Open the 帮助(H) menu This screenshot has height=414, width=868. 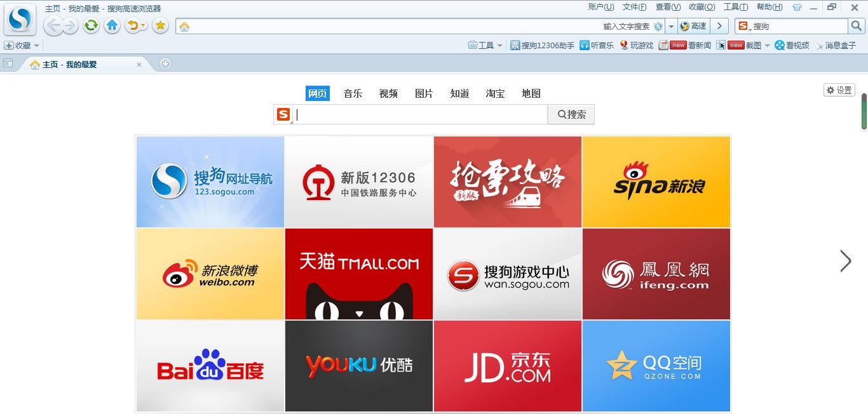coord(770,7)
